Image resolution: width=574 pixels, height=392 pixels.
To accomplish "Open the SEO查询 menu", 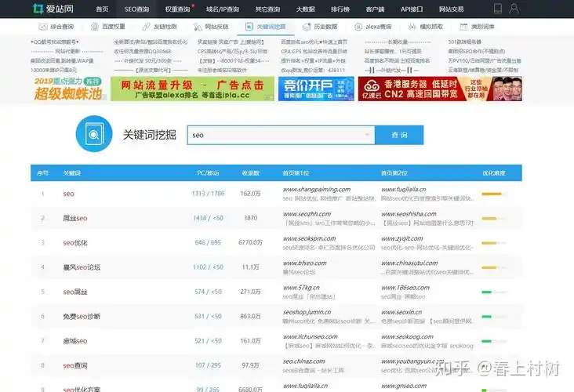I will 136,9.
